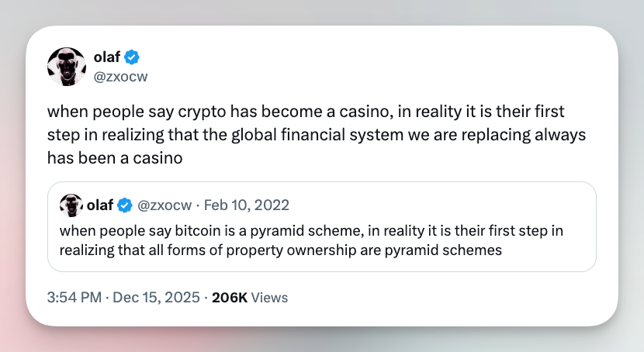
Task: Select the olaf name in quoted tweet
Action: click(x=100, y=205)
